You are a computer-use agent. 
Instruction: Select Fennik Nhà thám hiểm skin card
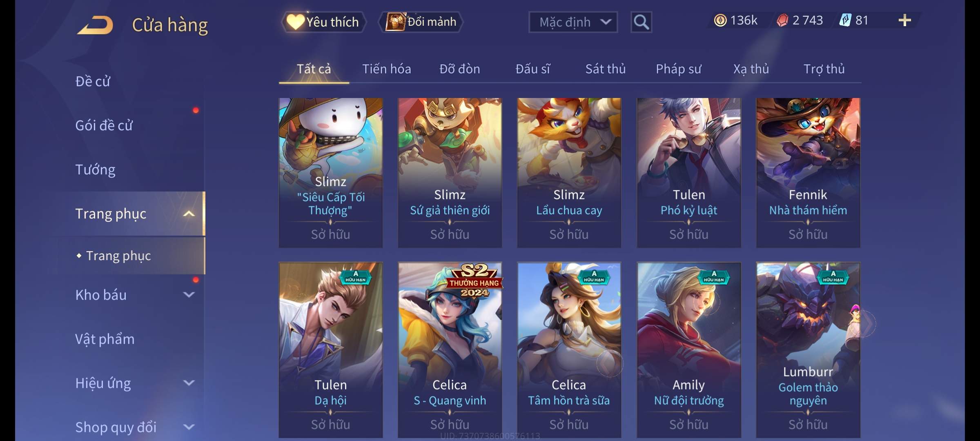point(808,173)
